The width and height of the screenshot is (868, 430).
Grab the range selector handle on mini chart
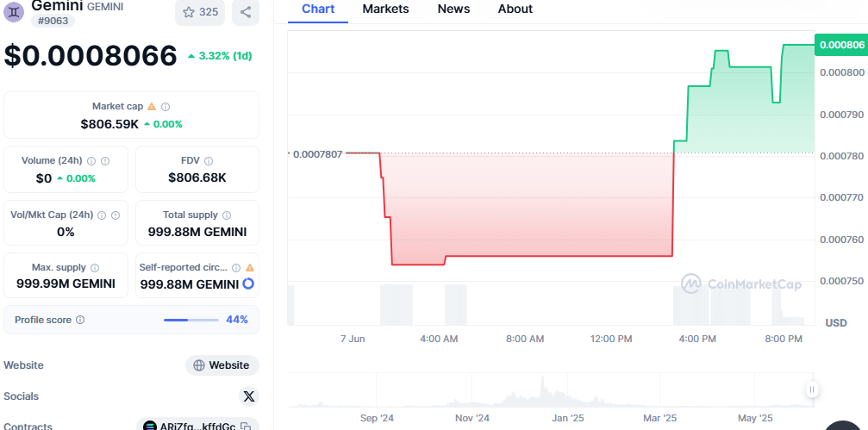click(x=811, y=389)
